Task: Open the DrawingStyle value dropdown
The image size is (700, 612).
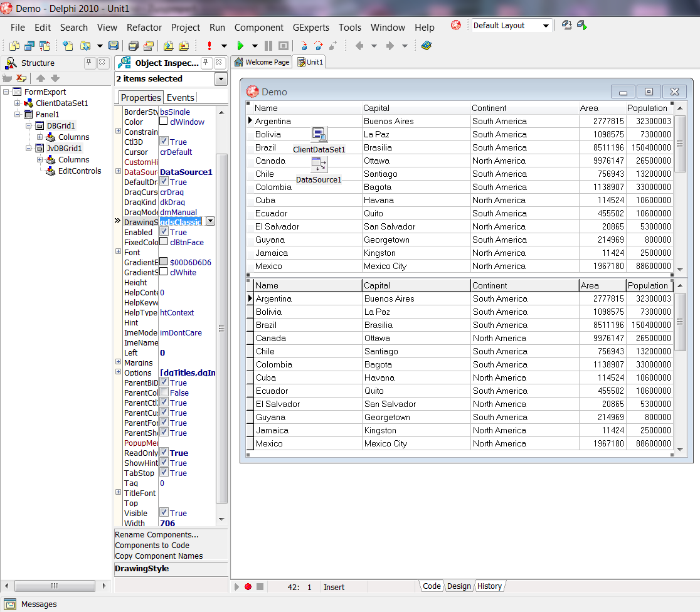Action: click(210, 221)
